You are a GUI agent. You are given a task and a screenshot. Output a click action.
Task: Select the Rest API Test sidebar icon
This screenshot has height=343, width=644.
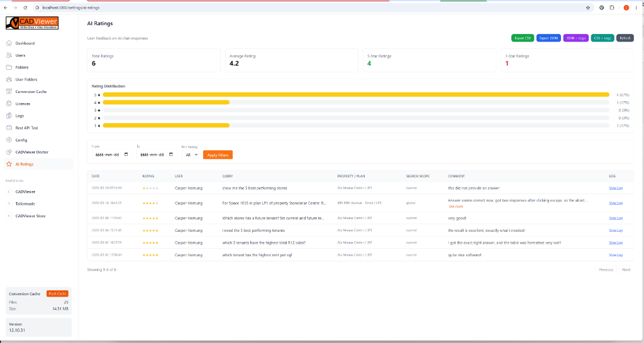tap(9, 128)
